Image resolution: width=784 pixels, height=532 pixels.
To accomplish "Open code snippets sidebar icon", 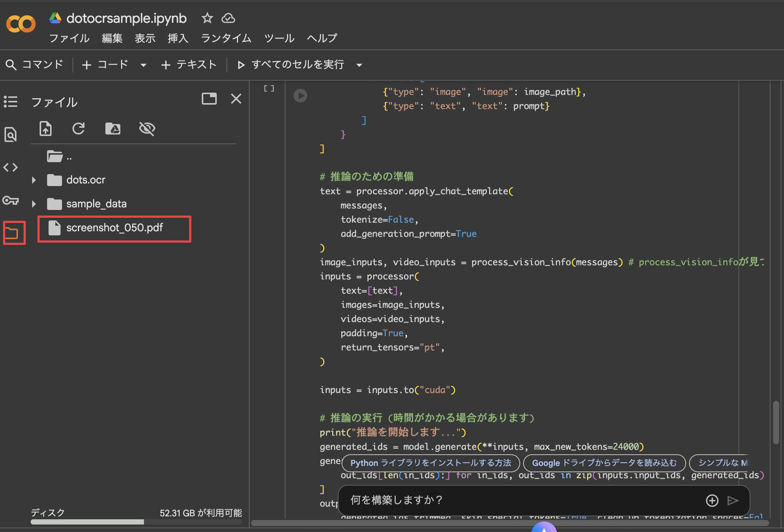I will tap(10, 167).
